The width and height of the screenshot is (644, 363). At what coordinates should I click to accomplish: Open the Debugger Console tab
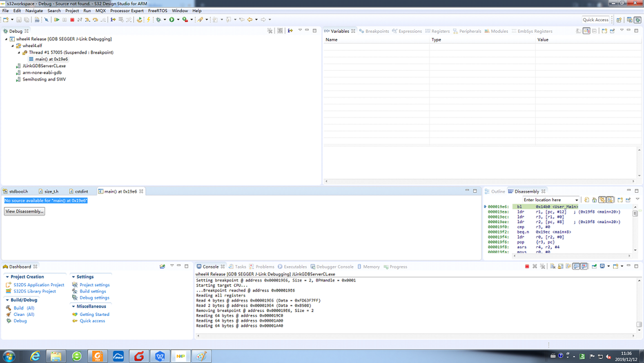[x=332, y=267]
